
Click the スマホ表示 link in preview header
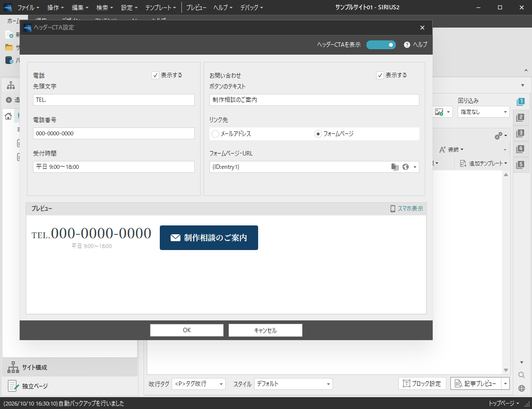point(411,209)
